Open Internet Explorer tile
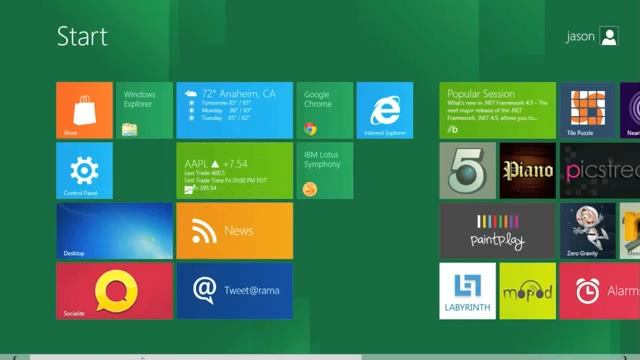The width and height of the screenshot is (640, 360). pos(385,110)
